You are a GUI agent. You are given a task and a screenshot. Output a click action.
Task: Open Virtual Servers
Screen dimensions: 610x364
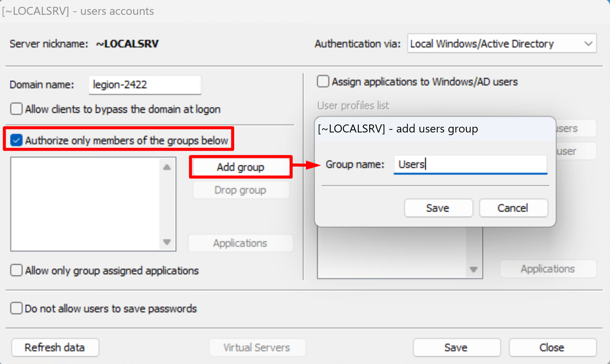pos(257,347)
